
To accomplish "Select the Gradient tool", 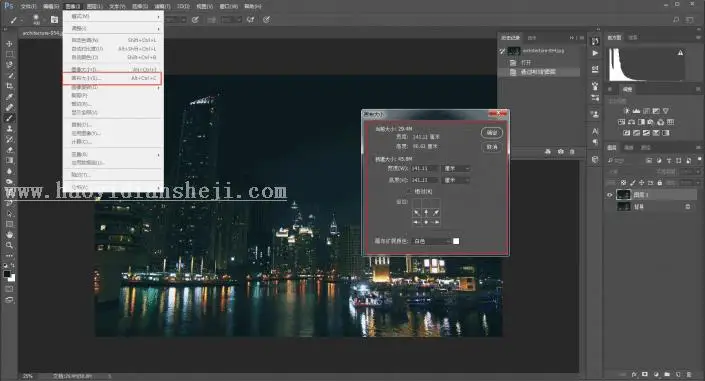I will (9, 161).
